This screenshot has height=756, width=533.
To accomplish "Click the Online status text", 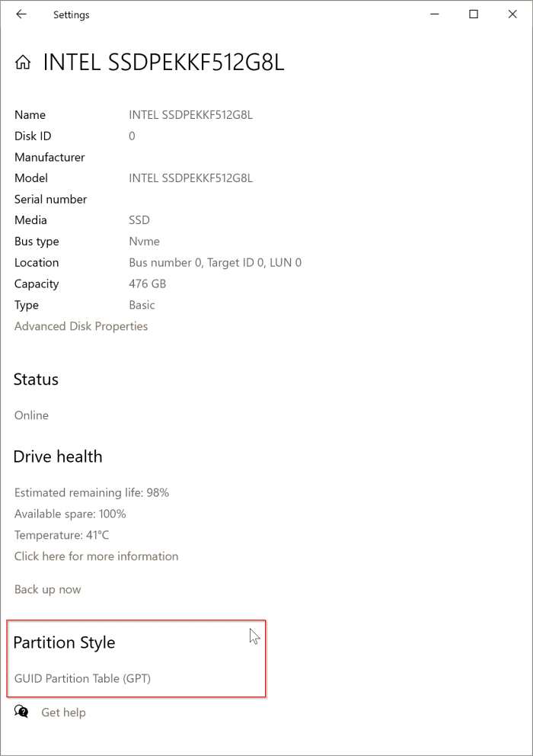I will (x=31, y=415).
